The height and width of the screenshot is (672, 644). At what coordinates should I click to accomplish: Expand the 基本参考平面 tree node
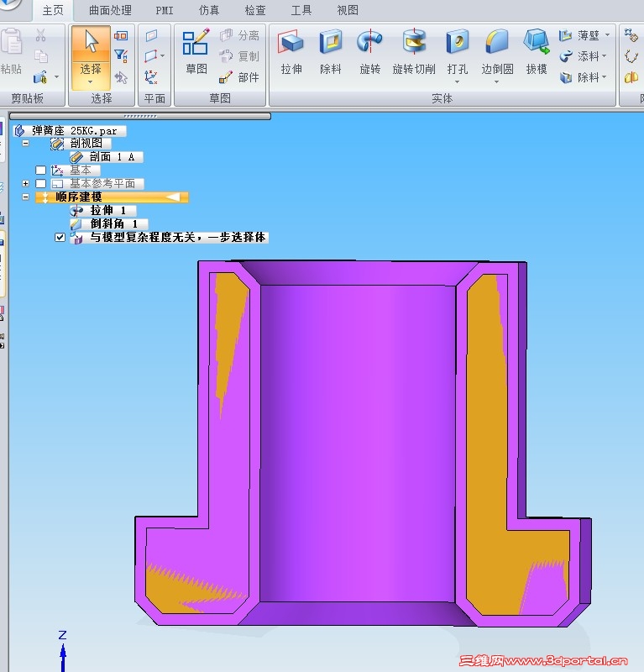tap(26, 183)
